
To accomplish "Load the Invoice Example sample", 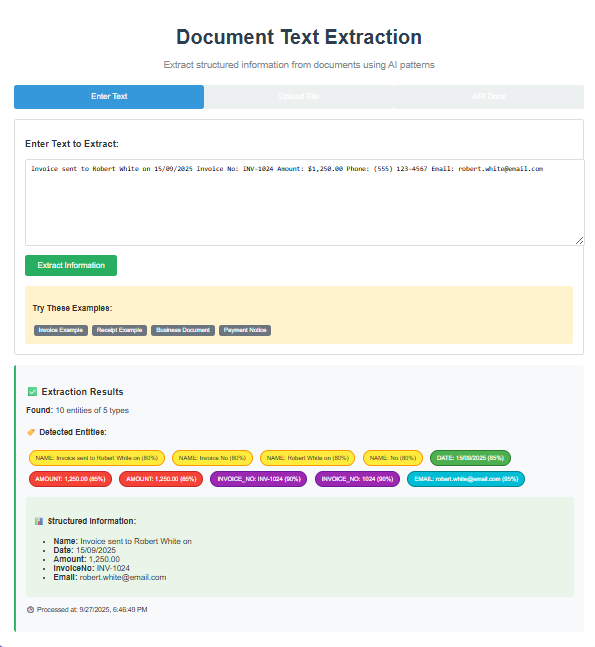I will [x=61, y=330].
